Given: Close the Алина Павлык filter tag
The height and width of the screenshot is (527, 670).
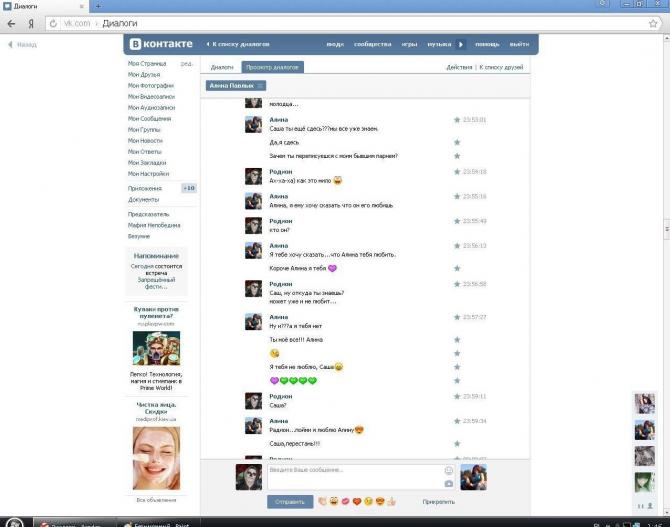Looking at the screenshot, I should 261,86.
